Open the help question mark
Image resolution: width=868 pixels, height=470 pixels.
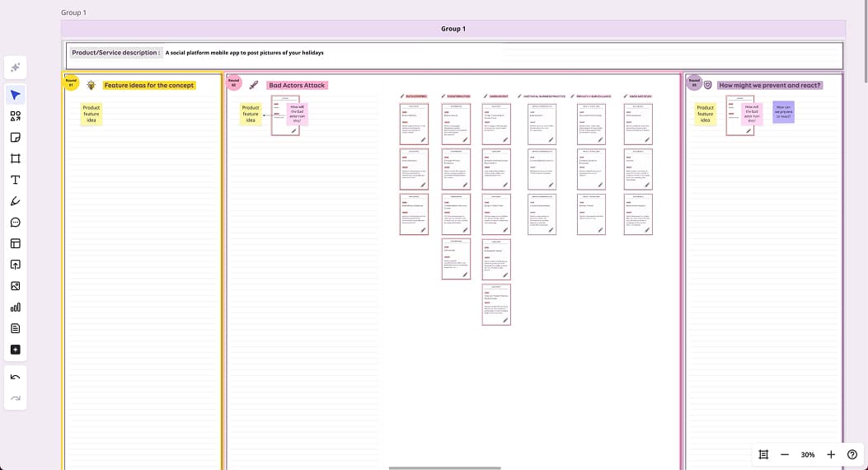(852, 454)
